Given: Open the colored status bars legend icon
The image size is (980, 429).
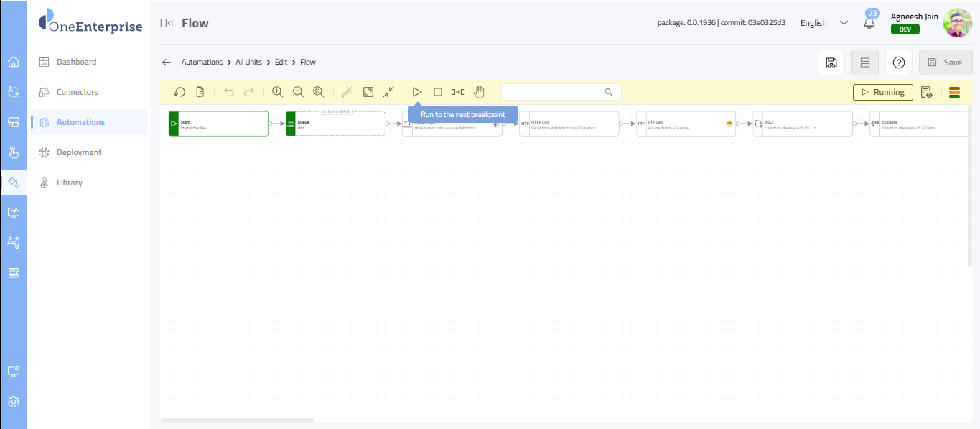Looking at the screenshot, I should pyautogui.click(x=954, y=92).
